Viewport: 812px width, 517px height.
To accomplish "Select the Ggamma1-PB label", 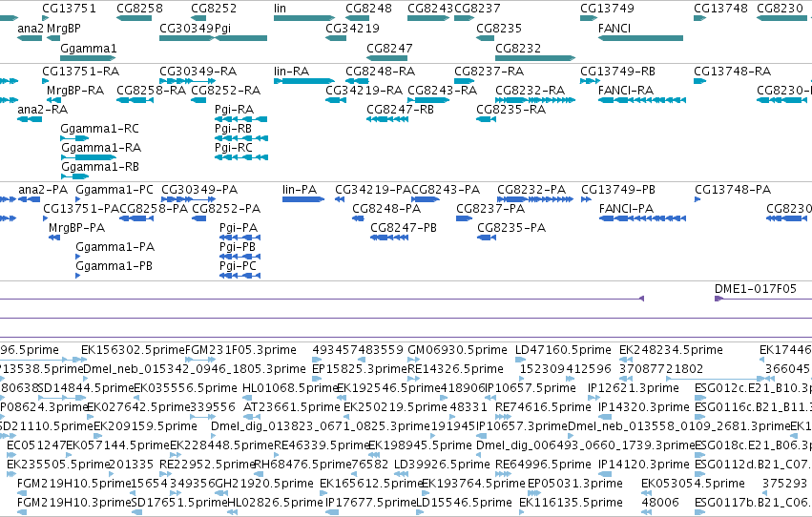I will [114, 266].
